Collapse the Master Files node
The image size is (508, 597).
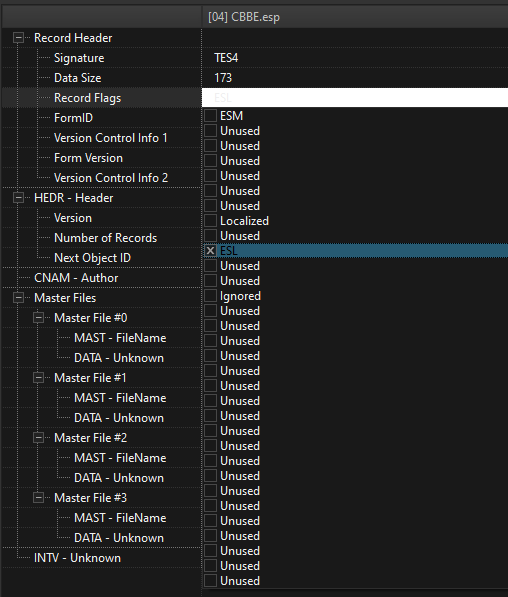(x=18, y=298)
